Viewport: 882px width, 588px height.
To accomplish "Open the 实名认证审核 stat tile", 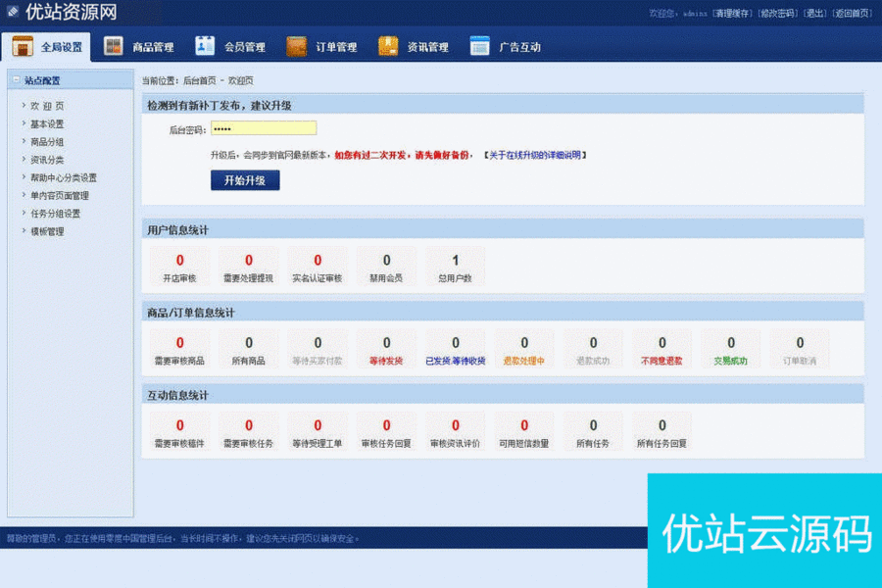I will click(x=318, y=267).
